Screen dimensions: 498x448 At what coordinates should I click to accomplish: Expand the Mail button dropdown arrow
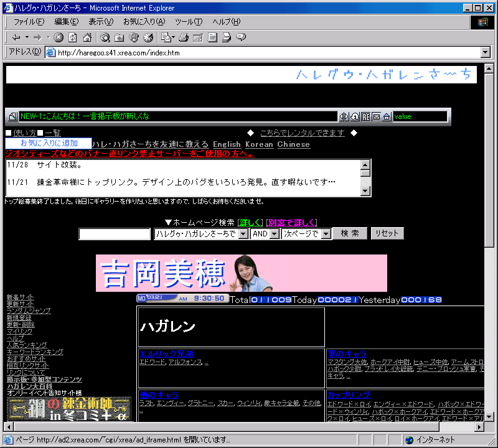point(173,37)
